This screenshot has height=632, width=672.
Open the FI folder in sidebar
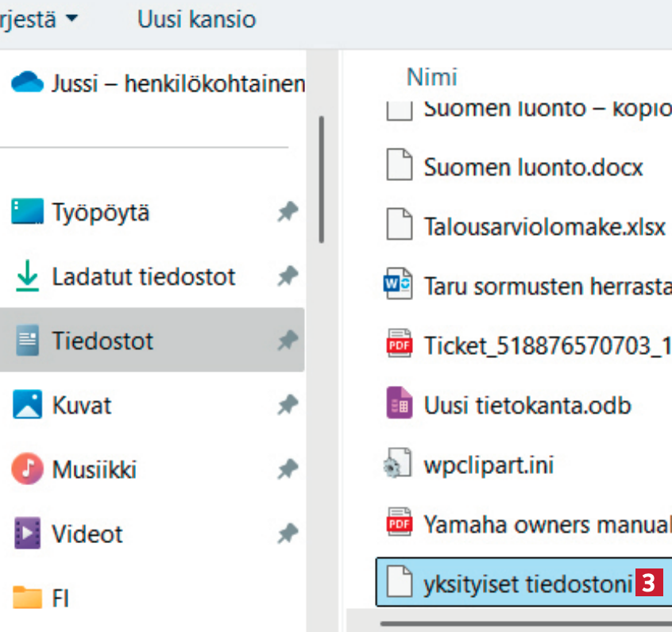[60, 598]
